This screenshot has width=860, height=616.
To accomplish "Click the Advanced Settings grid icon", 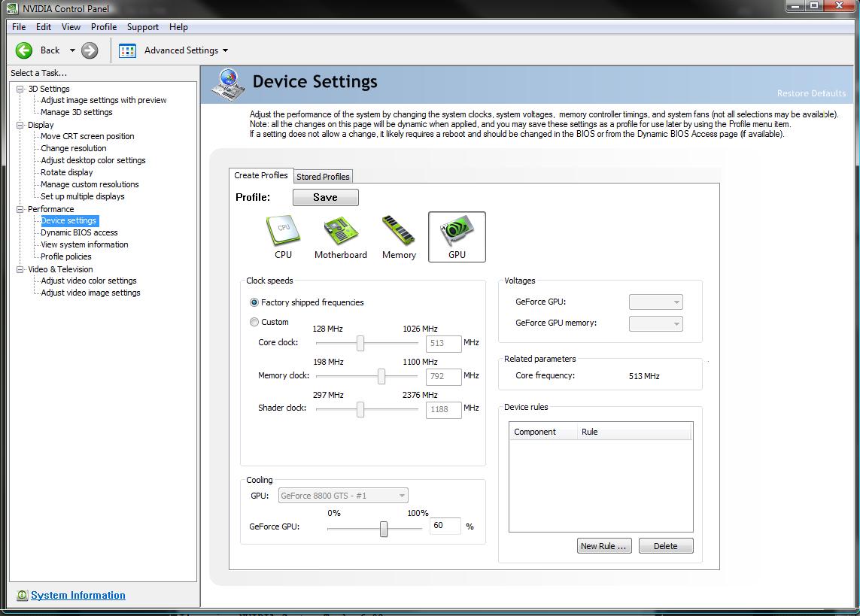I will tap(128, 50).
